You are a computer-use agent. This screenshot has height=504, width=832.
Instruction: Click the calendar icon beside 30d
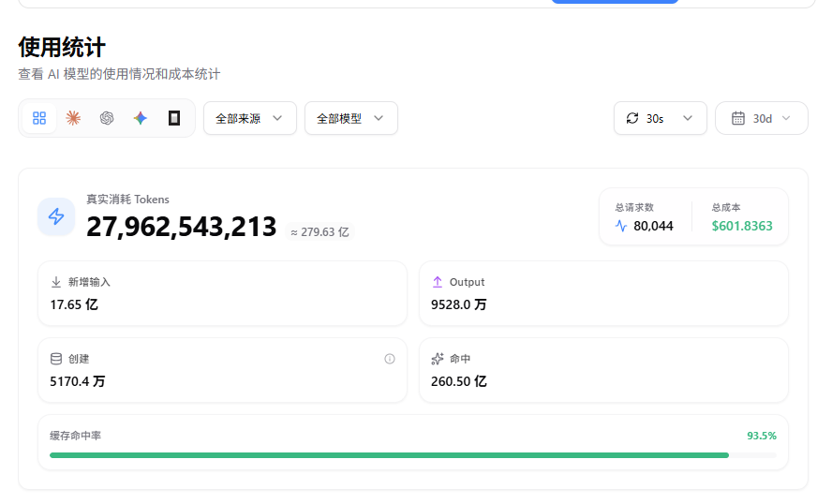tap(738, 118)
